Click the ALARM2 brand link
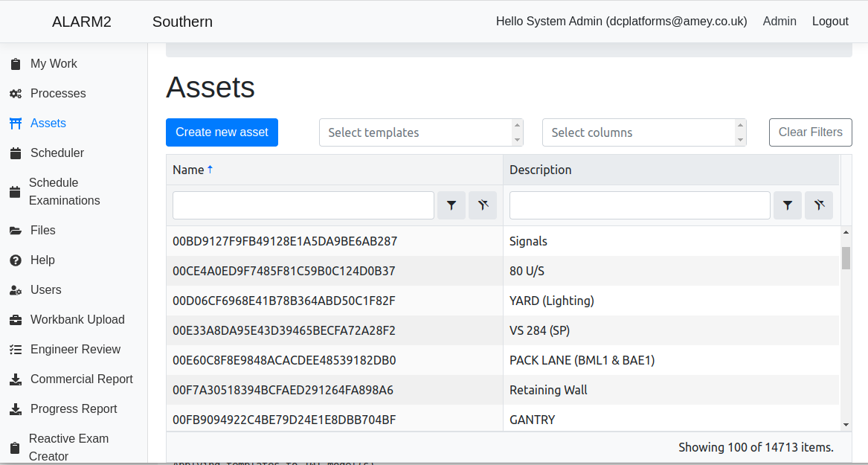The image size is (868, 465). pos(81,22)
